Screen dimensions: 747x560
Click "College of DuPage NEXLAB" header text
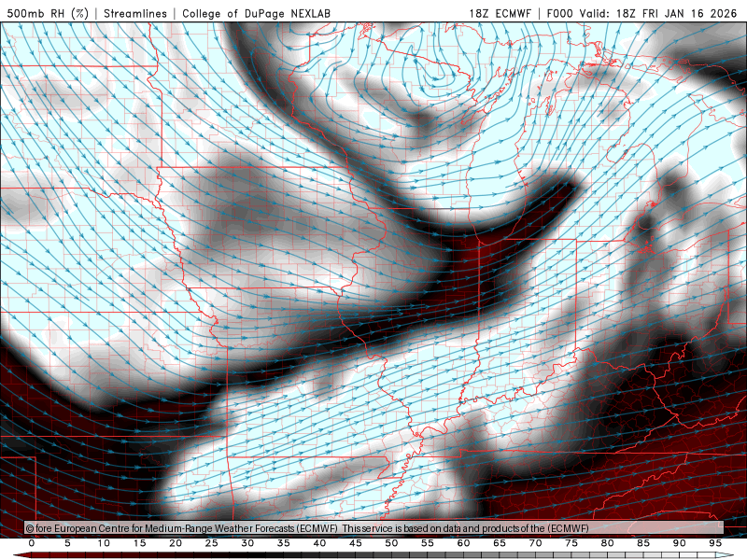[256, 13]
